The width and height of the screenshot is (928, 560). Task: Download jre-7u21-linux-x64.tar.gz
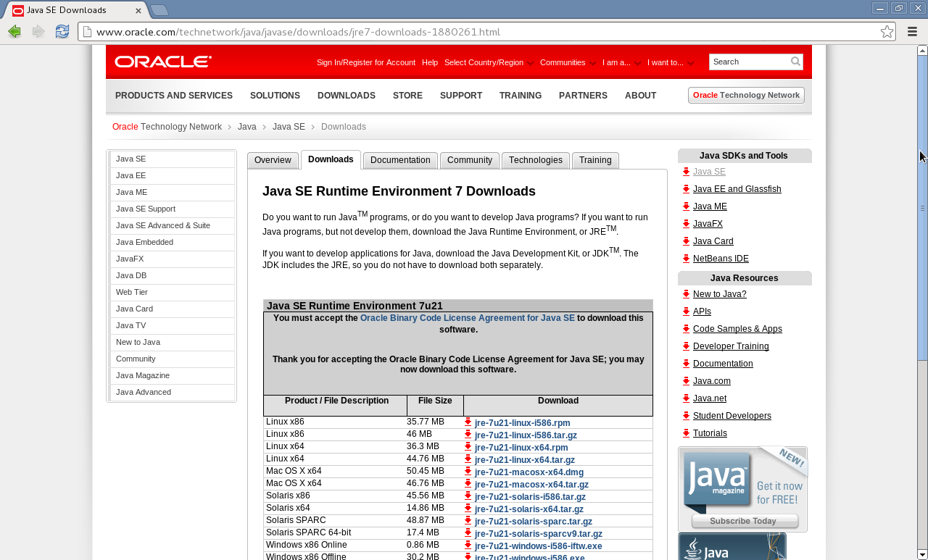pyautogui.click(x=525, y=460)
